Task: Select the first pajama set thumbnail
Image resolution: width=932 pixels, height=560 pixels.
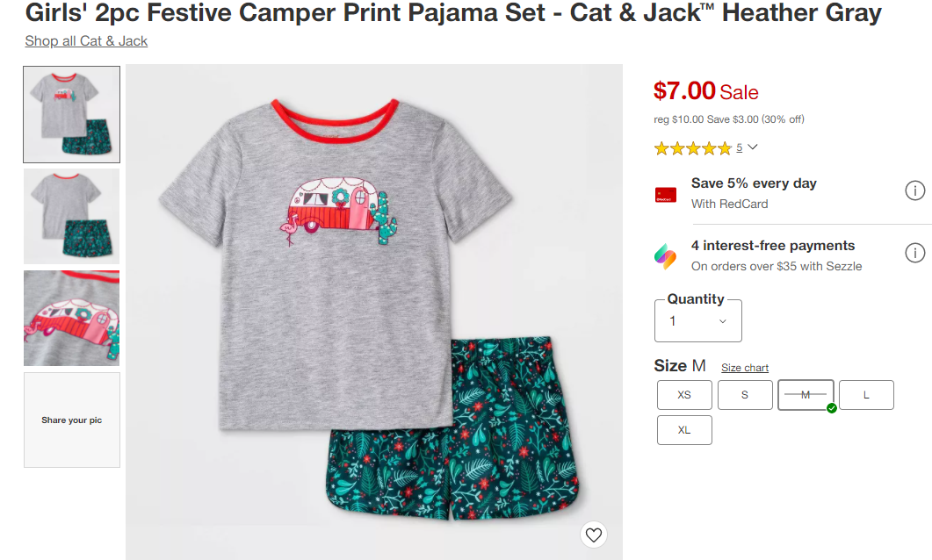Action: (x=72, y=114)
